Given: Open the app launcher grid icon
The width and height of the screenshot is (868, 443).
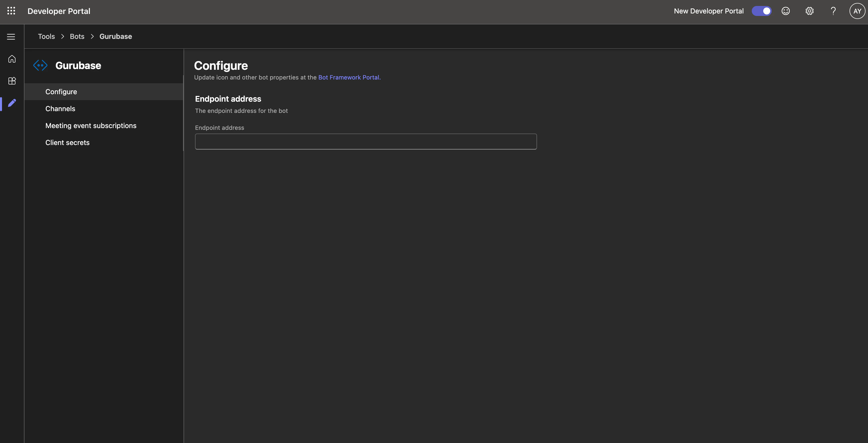Looking at the screenshot, I should [11, 11].
